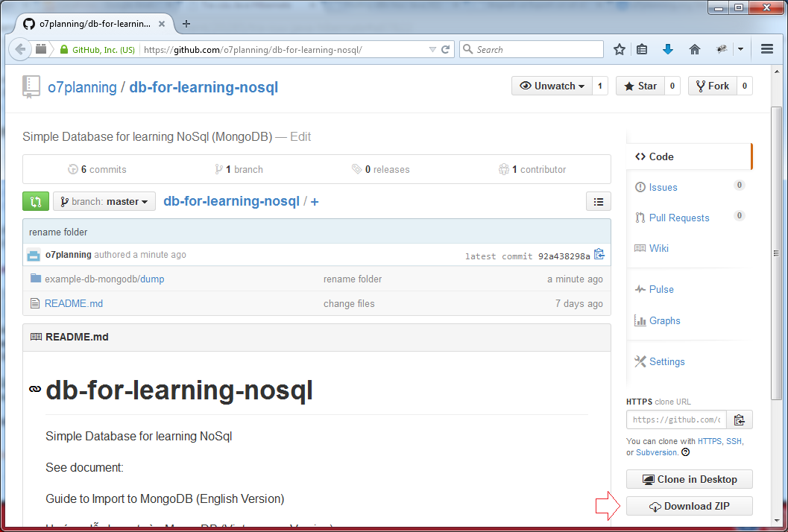The width and height of the screenshot is (788, 532).
Task: Copy the latest commit SHA to clipboard
Action: pos(599,255)
